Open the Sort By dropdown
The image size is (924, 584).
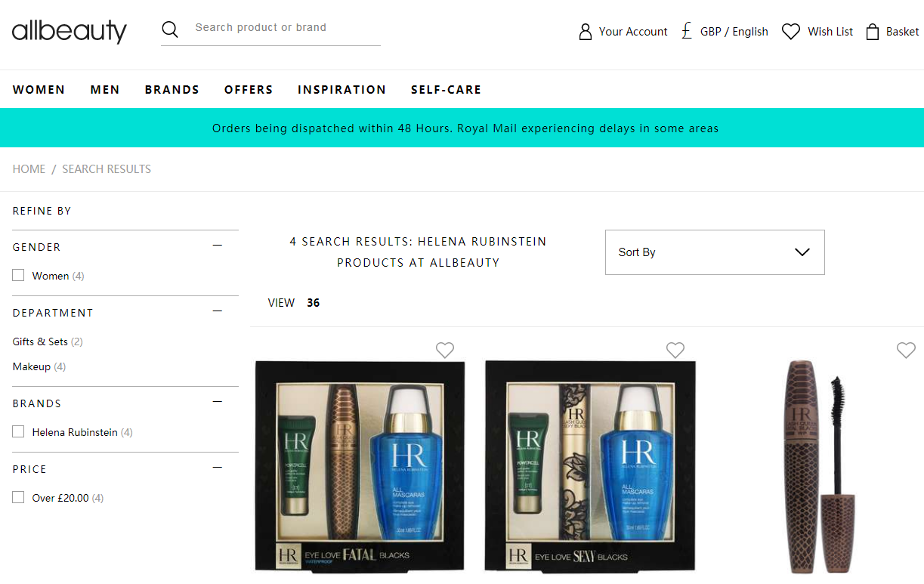pyautogui.click(x=715, y=252)
